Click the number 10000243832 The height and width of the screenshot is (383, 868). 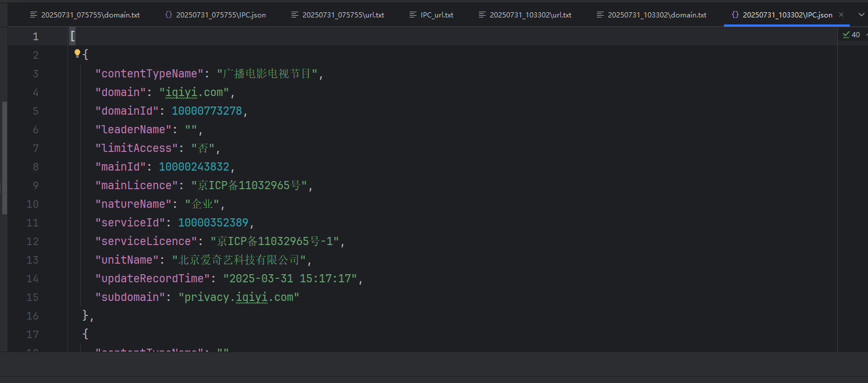[x=194, y=166]
